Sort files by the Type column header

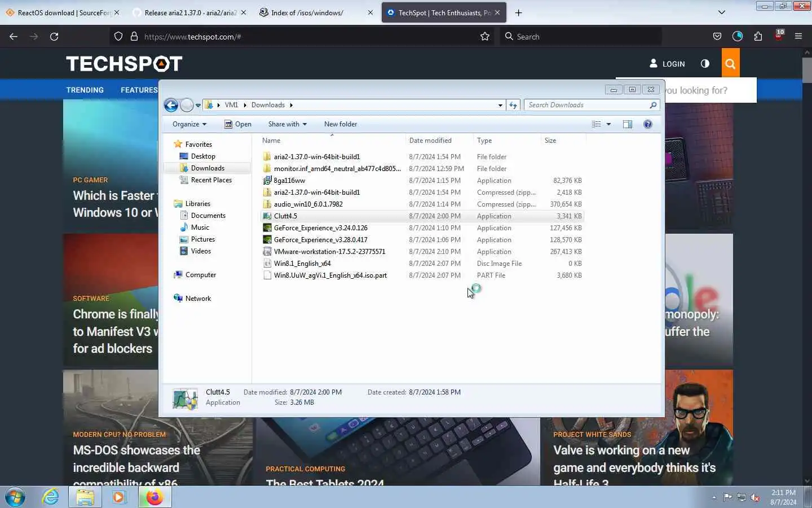pos(507,141)
